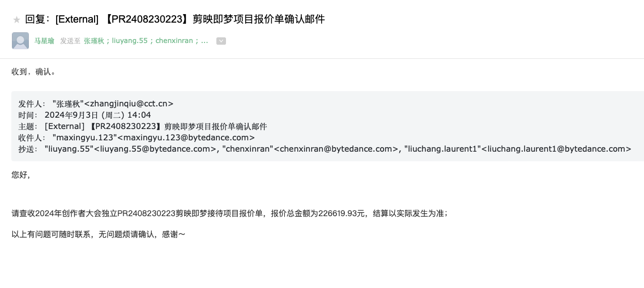Click recipient chenxinran in the header

(174, 41)
